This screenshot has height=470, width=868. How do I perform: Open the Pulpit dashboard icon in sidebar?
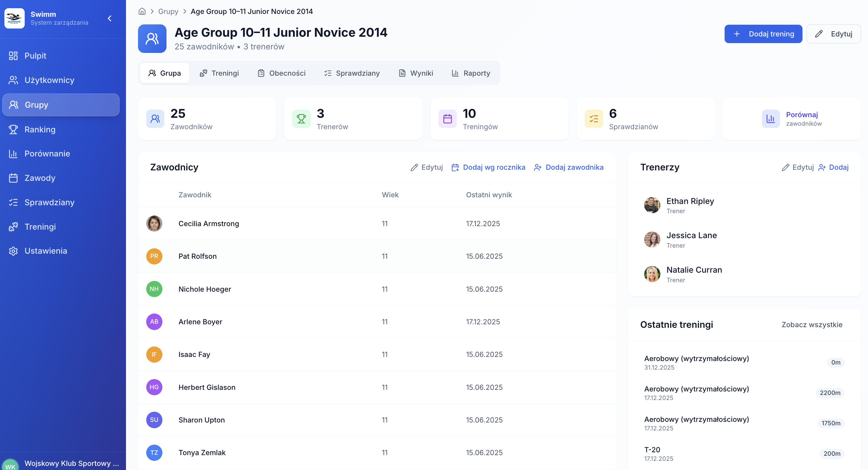pos(13,55)
